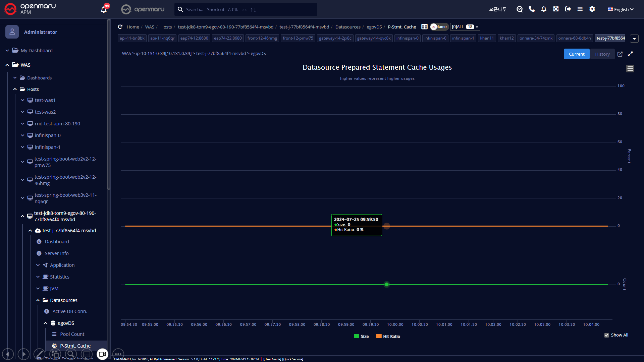Image resolution: width=644 pixels, height=362 pixels.
Task: Click refresh icon beside Home breadcrumb
Action: coord(120,27)
